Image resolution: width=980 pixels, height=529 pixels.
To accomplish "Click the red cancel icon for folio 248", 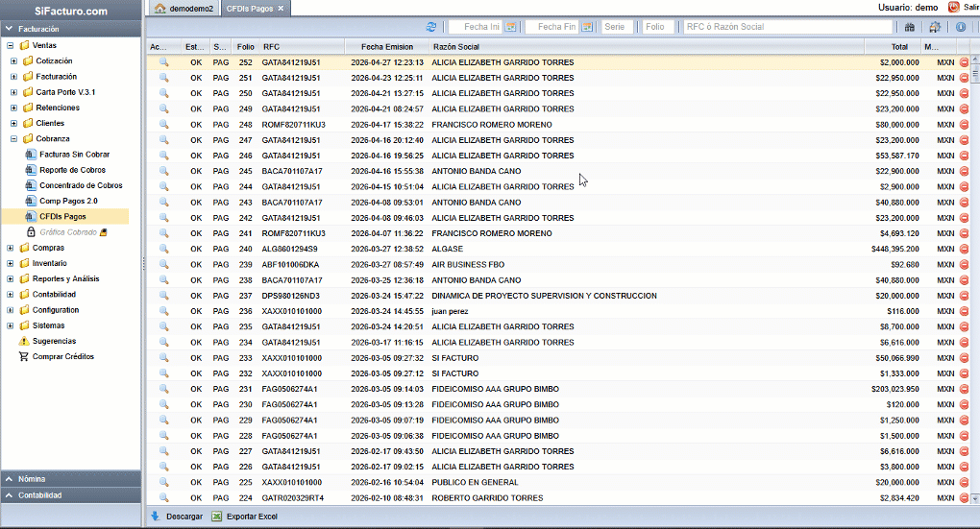I will [x=965, y=125].
